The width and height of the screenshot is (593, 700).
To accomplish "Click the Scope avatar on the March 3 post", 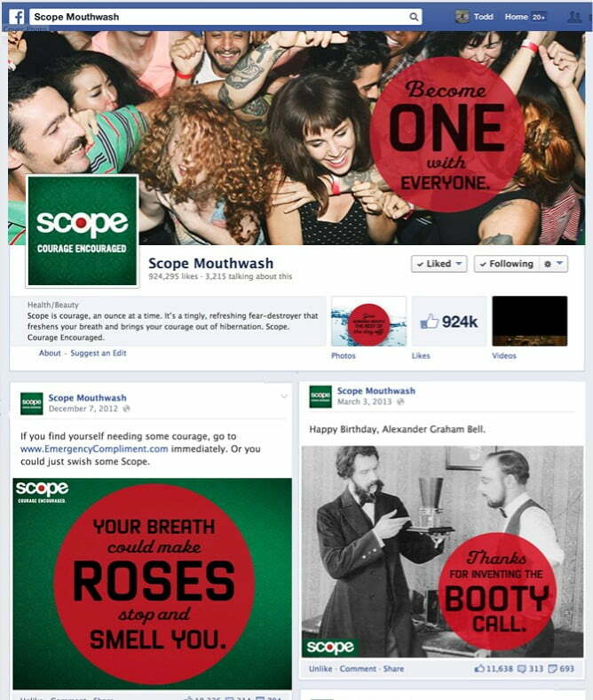I will point(320,396).
